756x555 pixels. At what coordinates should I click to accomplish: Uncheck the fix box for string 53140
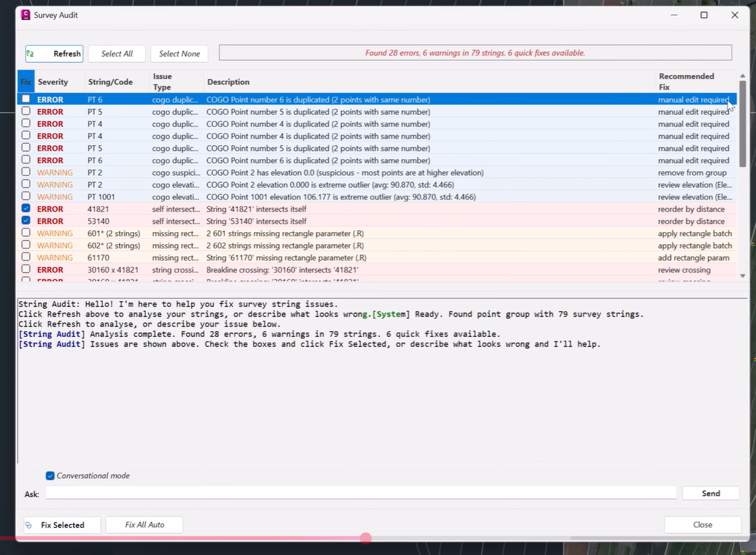click(x=26, y=220)
